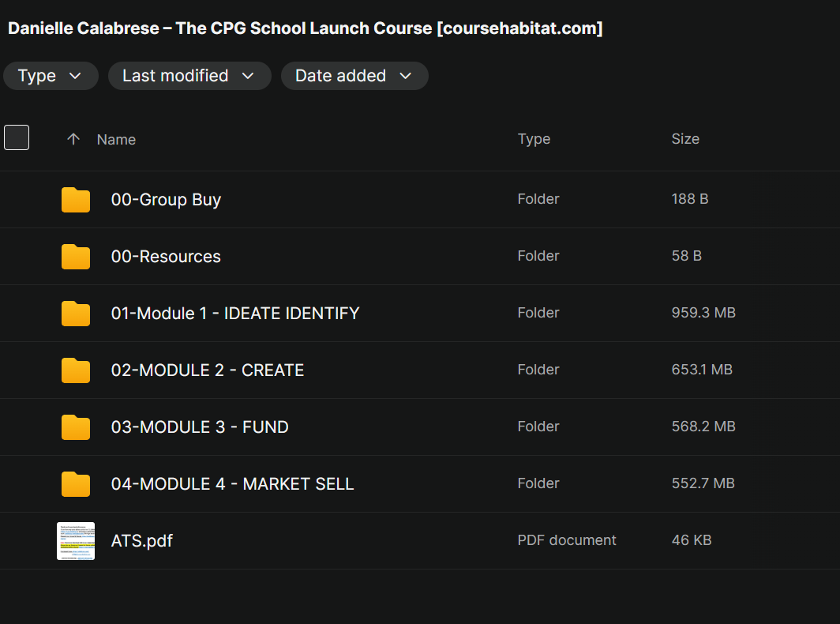The width and height of the screenshot is (840, 624).
Task: Click the 00-Group Buy folder icon
Action: click(x=76, y=199)
